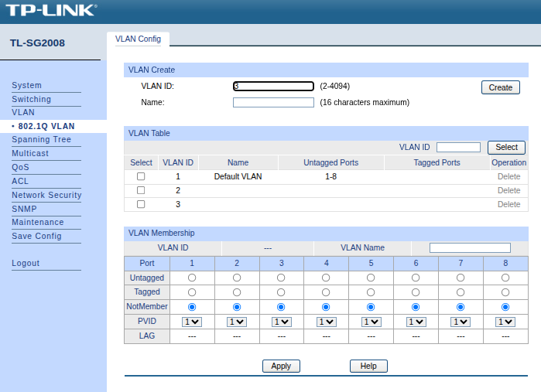Open the VLAN Config tab
541x392 pixels.
[x=138, y=39]
